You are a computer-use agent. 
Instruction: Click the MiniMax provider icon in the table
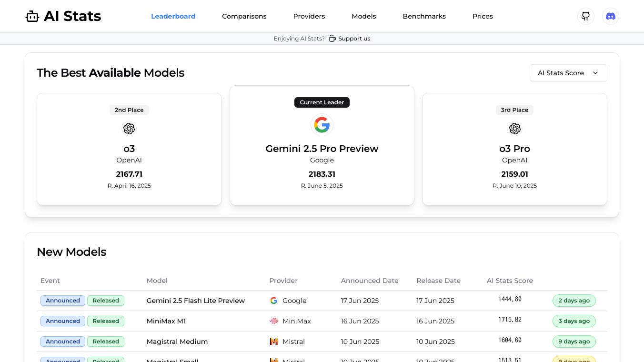(274, 321)
